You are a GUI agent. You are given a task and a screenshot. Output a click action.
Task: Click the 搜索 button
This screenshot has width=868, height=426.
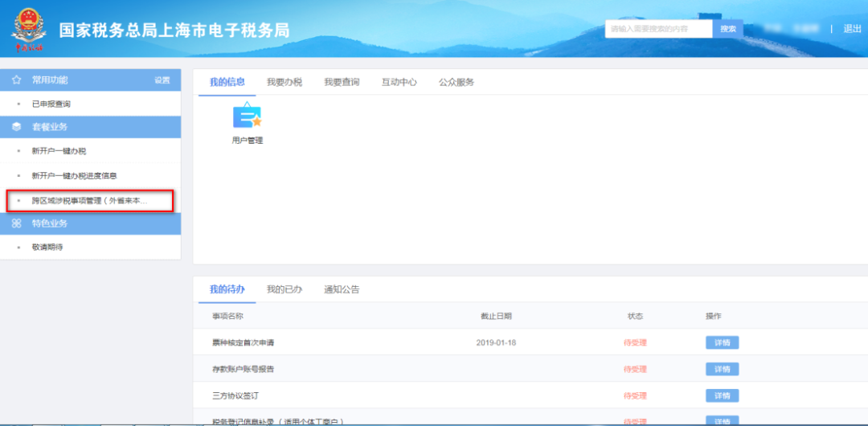[x=728, y=29]
